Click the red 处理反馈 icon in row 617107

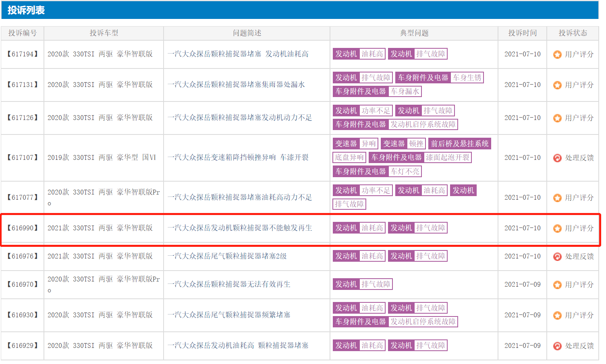[x=557, y=158]
